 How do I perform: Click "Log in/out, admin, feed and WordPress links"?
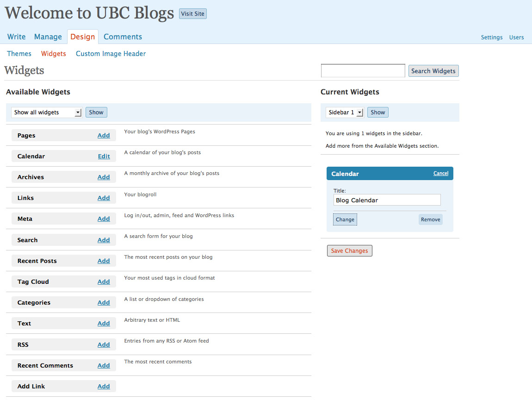coord(179,215)
